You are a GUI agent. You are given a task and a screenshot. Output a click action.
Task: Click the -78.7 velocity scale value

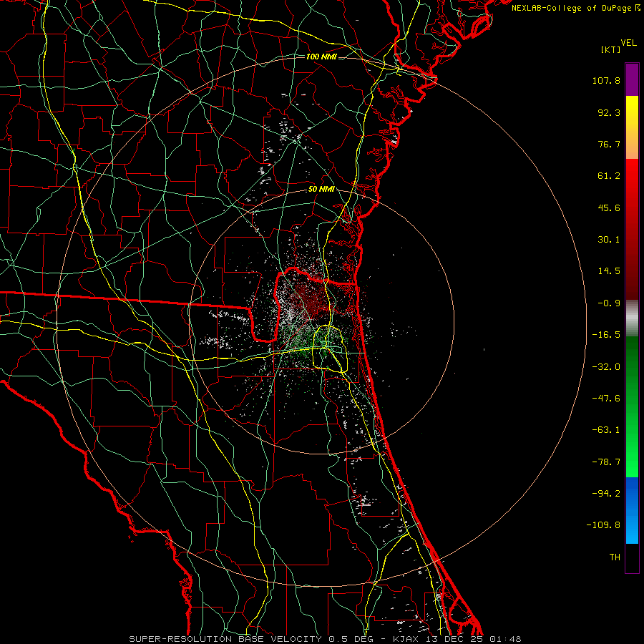click(606, 462)
